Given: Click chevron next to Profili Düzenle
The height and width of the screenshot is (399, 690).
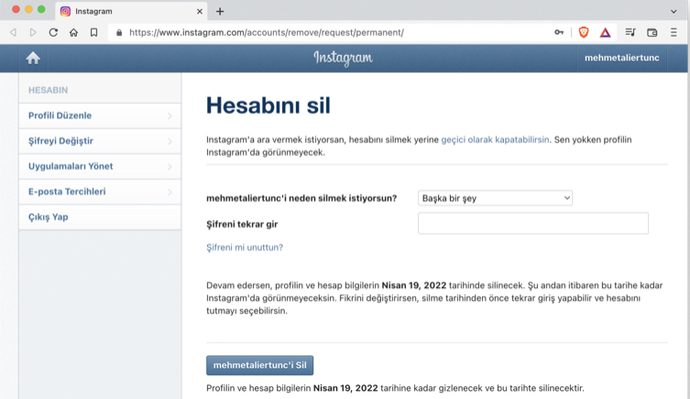Looking at the screenshot, I should point(170,116).
